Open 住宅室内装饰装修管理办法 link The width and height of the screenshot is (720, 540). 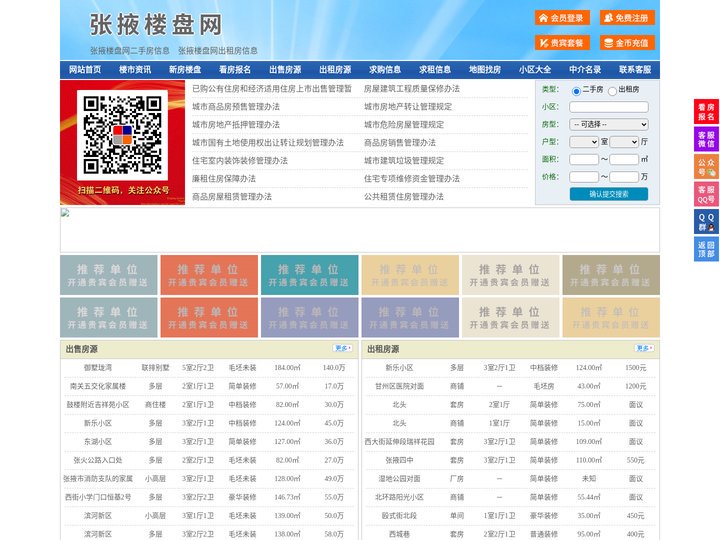[x=240, y=160]
